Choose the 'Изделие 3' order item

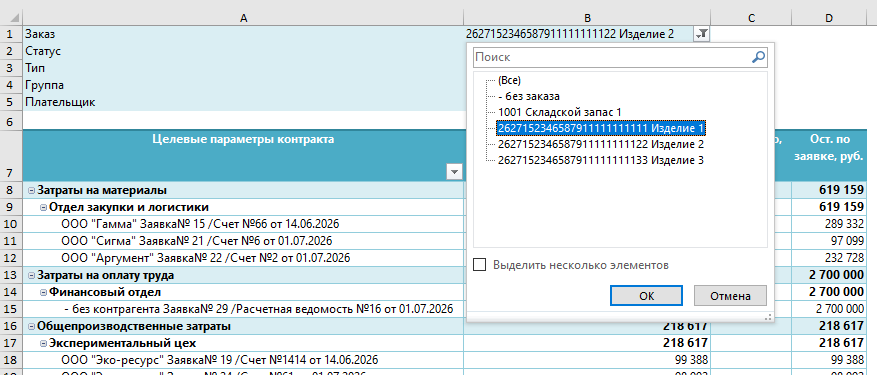click(x=601, y=160)
